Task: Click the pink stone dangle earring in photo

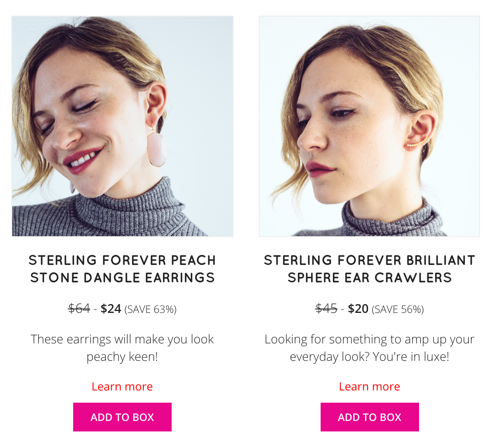Action: pos(156,148)
